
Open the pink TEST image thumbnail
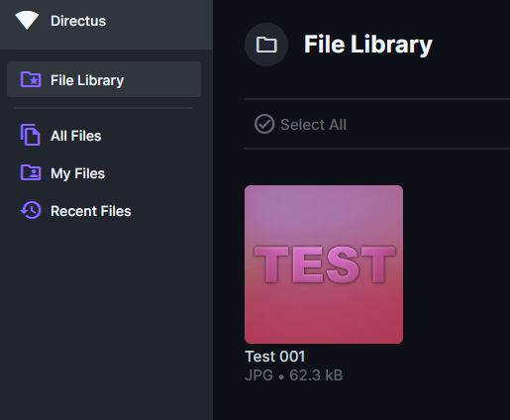click(x=324, y=264)
